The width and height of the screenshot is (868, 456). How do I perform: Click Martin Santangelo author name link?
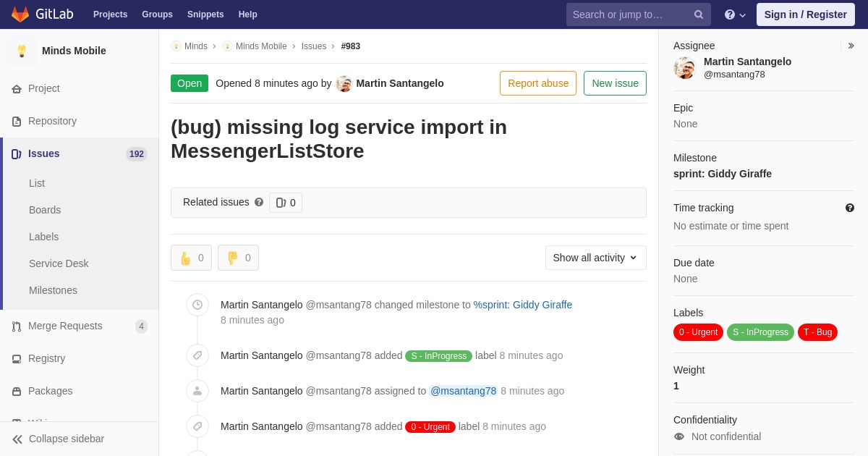pos(400,83)
